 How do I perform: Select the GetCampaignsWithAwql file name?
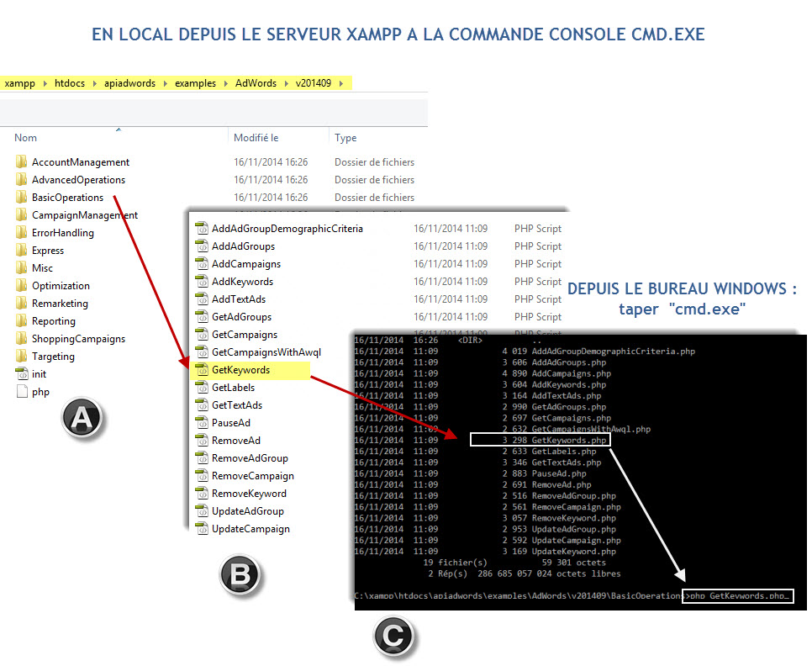(266, 352)
